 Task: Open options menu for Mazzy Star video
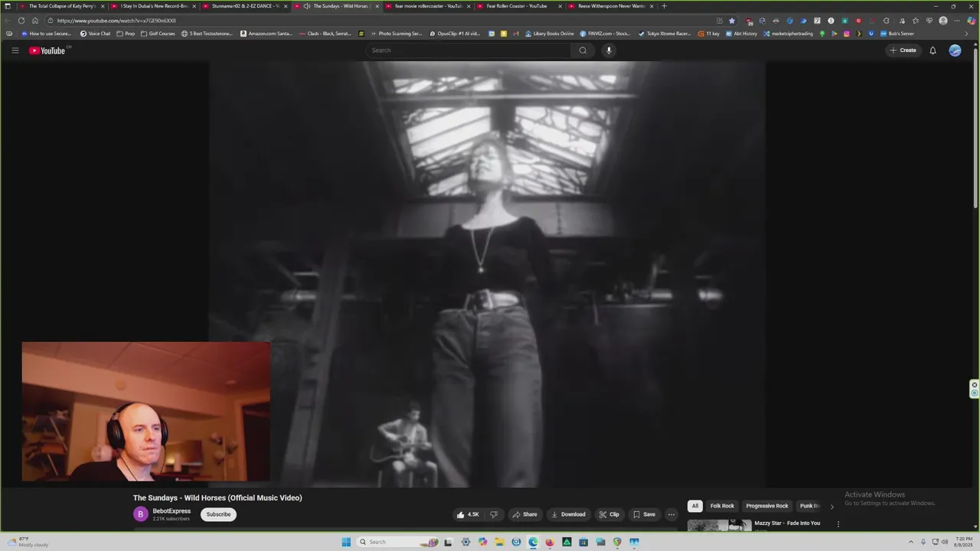(838, 524)
